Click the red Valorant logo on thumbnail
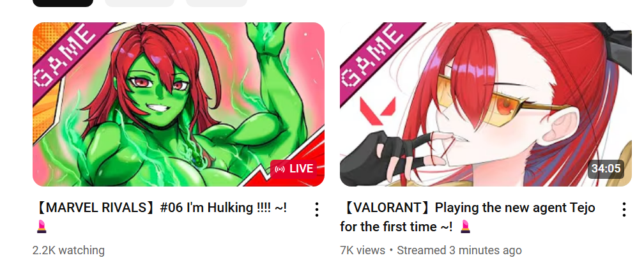This screenshot has width=644, height=267. coord(378,111)
